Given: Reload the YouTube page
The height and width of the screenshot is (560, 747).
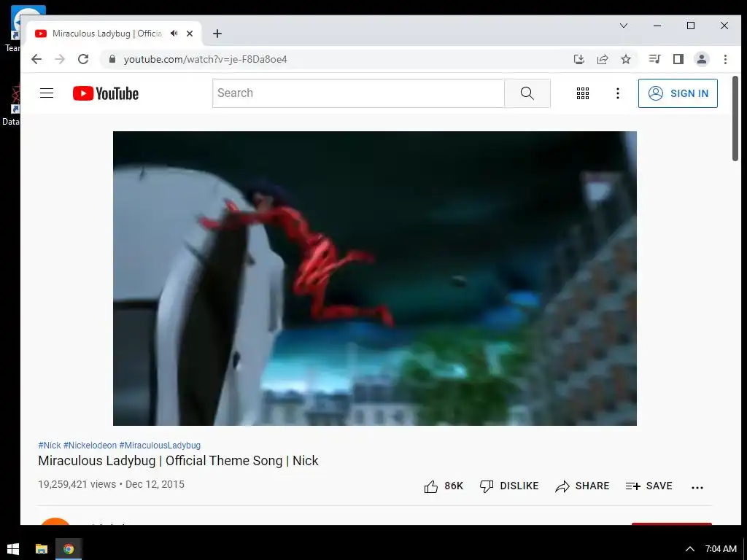Looking at the screenshot, I should (x=83, y=59).
